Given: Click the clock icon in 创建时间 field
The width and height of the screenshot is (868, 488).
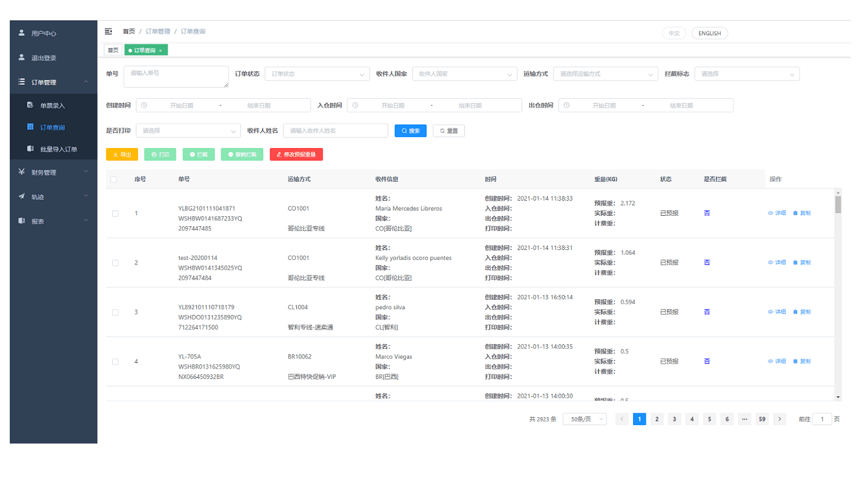Looking at the screenshot, I should pyautogui.click(x=144, y=105).
